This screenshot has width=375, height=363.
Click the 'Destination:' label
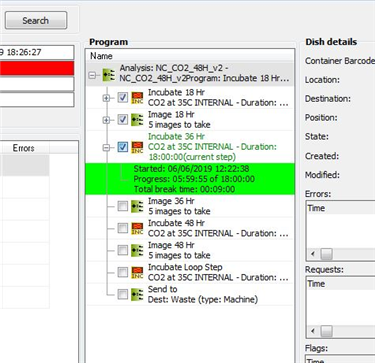tap(328, 99)
